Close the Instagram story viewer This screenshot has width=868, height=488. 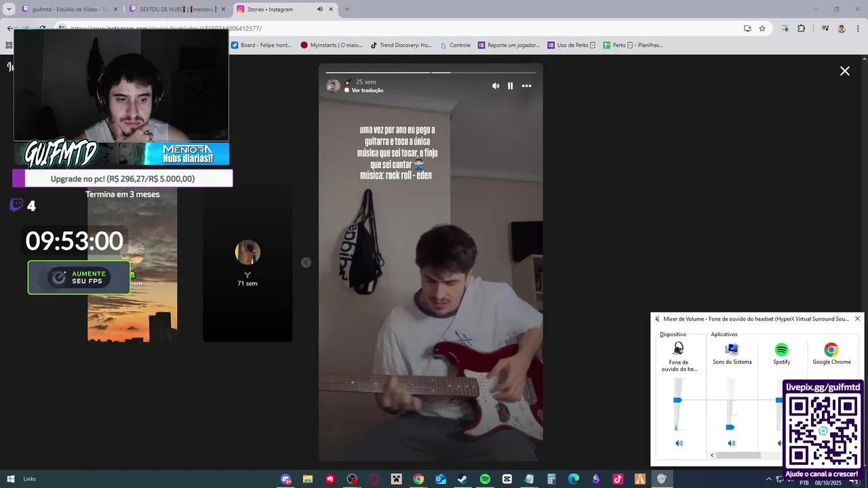pos(845,70)
